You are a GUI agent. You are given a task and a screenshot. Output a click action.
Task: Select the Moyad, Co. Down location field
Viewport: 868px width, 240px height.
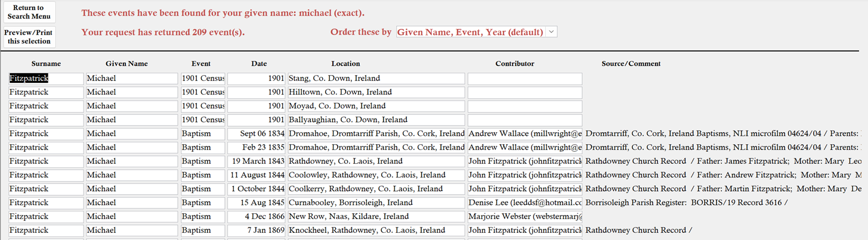pos(376,106)
